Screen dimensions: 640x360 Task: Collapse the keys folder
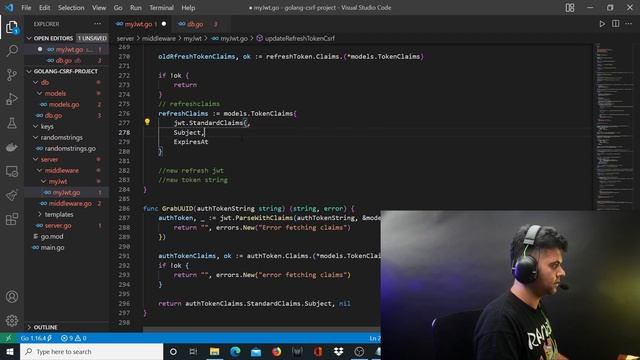click(36, 127)
